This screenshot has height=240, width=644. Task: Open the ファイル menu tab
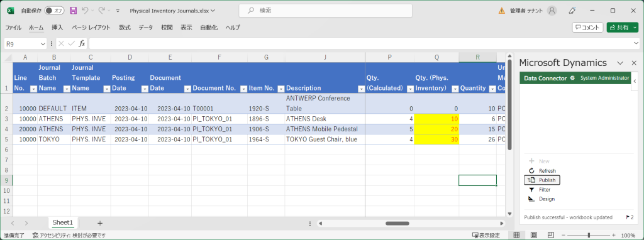coord(13,28)
